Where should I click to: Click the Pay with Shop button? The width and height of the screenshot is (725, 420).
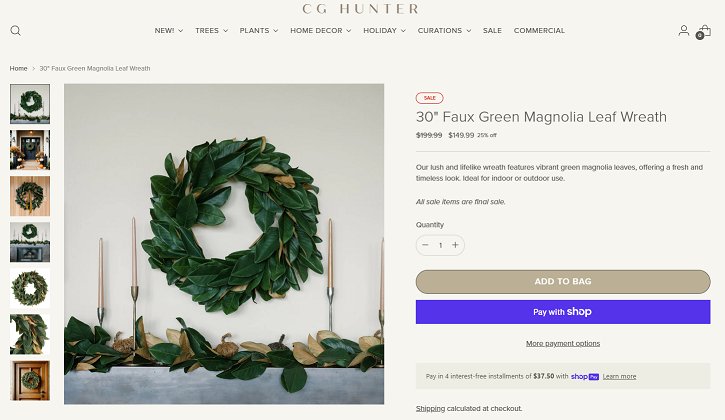563,312
